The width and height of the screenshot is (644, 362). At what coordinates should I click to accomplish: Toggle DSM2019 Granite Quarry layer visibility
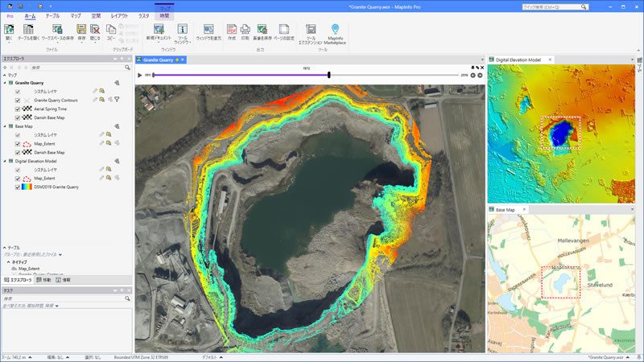tap(18, 187)
